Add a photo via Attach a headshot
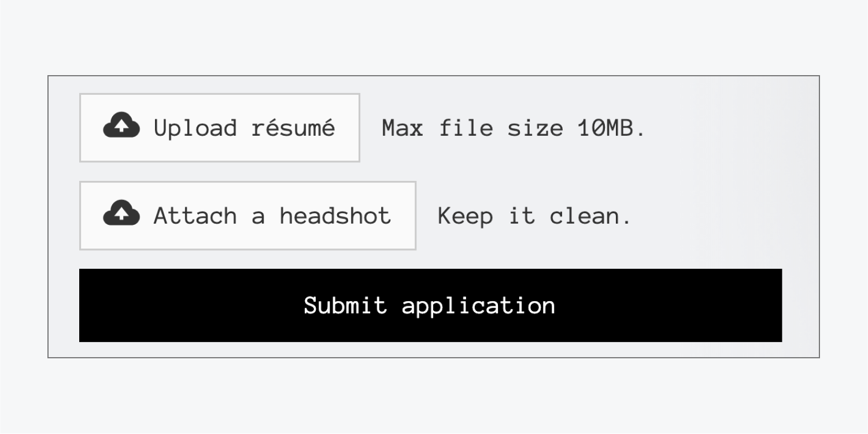 pyautogui.click(x=248, y=216)
